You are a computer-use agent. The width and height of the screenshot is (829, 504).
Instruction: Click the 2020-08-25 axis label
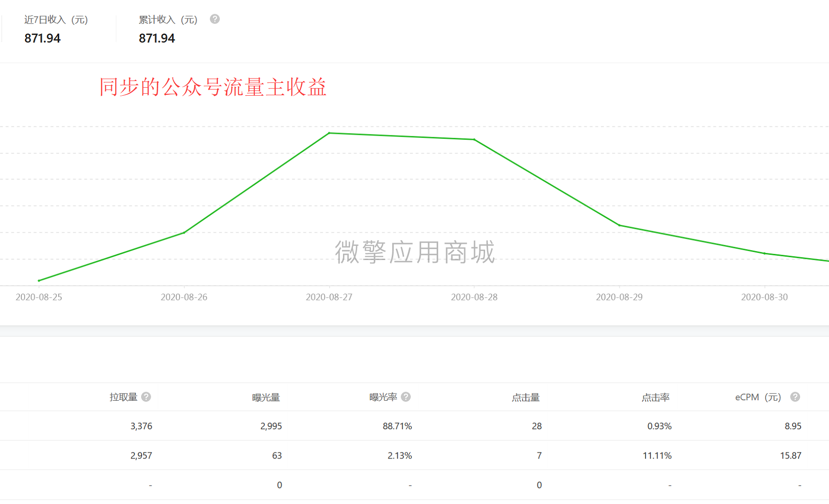point(39,297)
